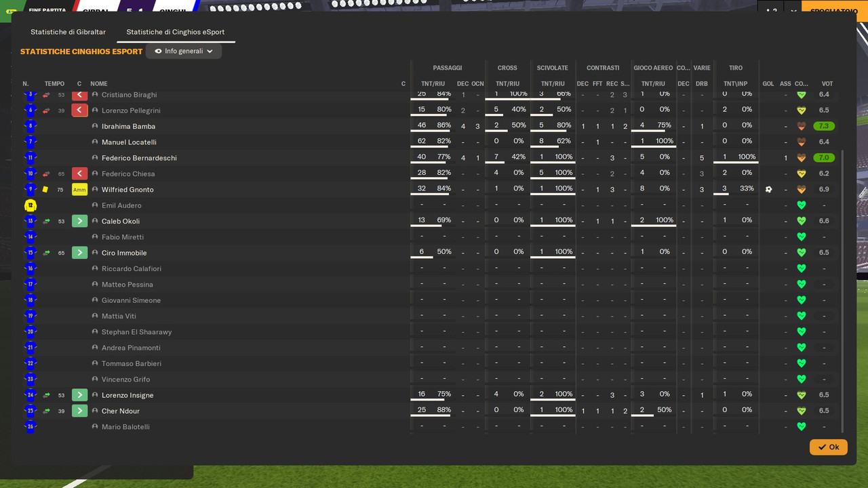Open Andrea Pinamonti player name

[x=131, y=348]
